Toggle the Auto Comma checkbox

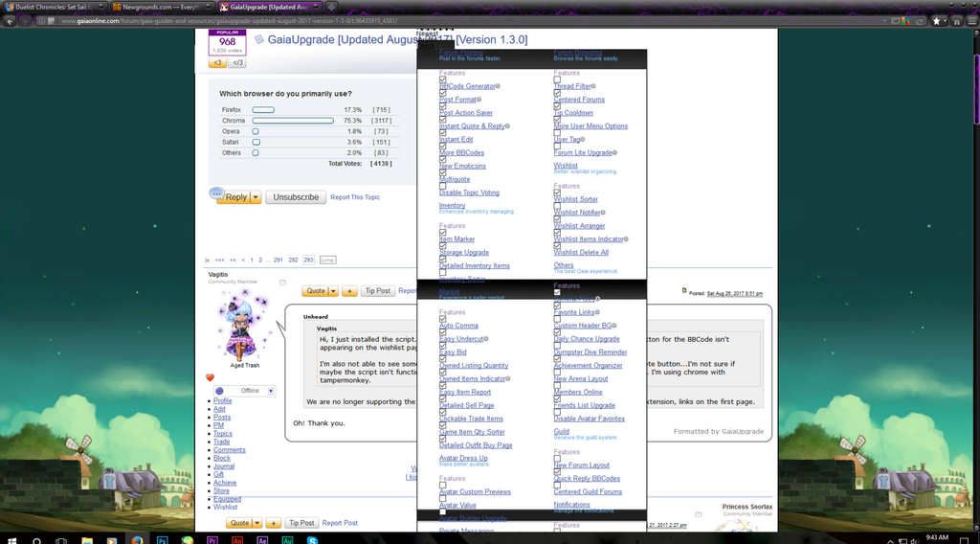pyautogui.click(x=442, y=319)
